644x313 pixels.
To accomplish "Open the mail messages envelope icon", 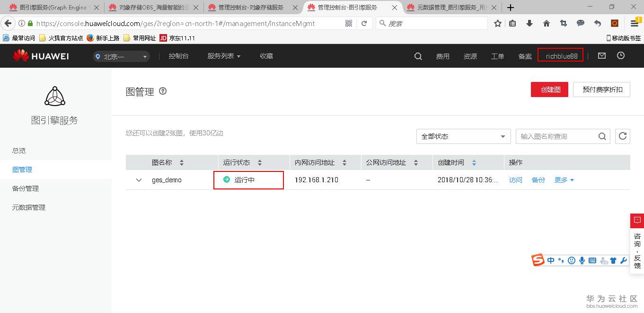I will pos(601,55).
